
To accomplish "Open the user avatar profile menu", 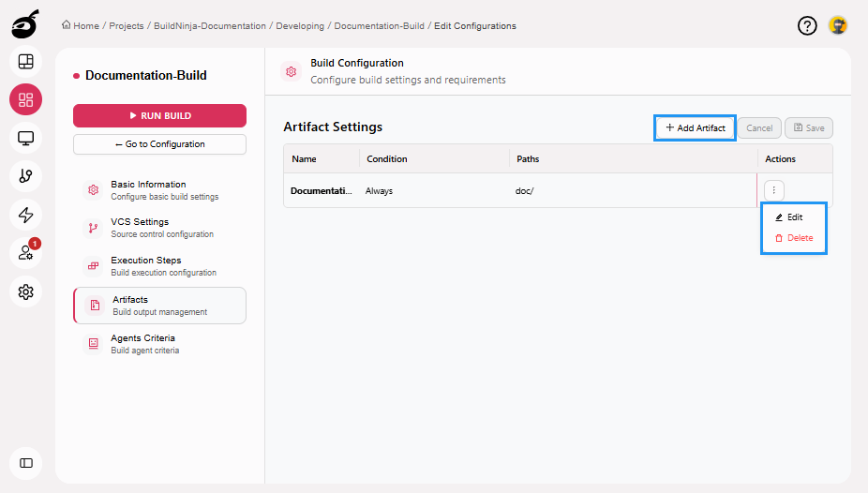I will [x=838, y=25].
